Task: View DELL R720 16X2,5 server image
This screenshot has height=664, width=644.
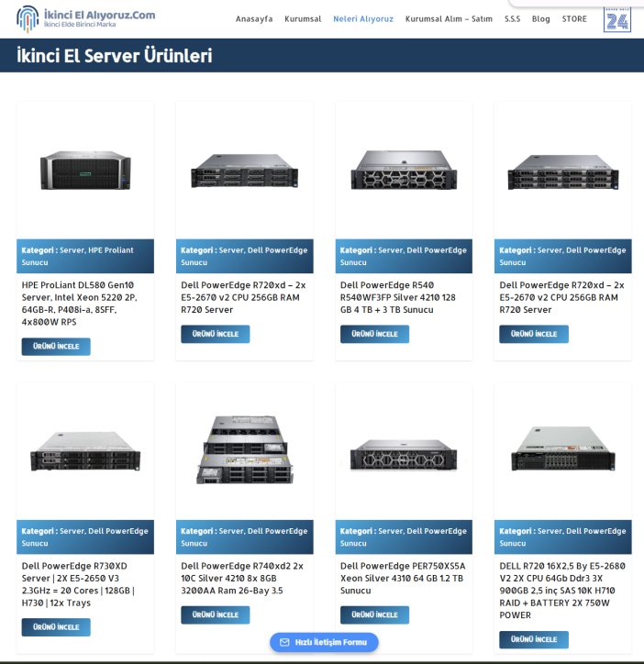Action: click(563, 448)
